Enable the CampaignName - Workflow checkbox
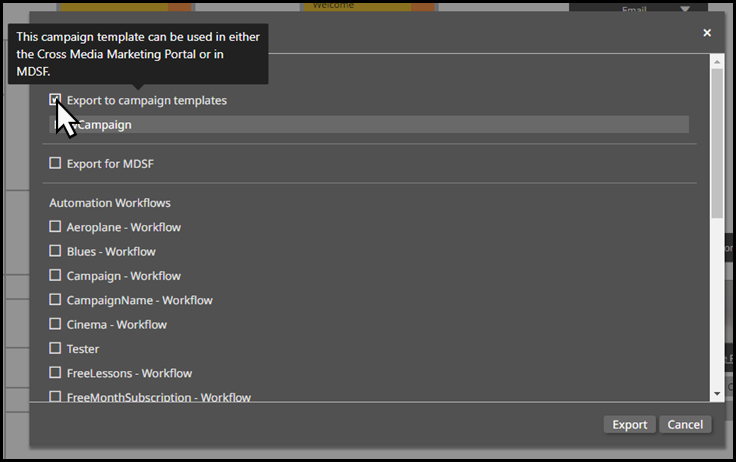 coord(56,300)
